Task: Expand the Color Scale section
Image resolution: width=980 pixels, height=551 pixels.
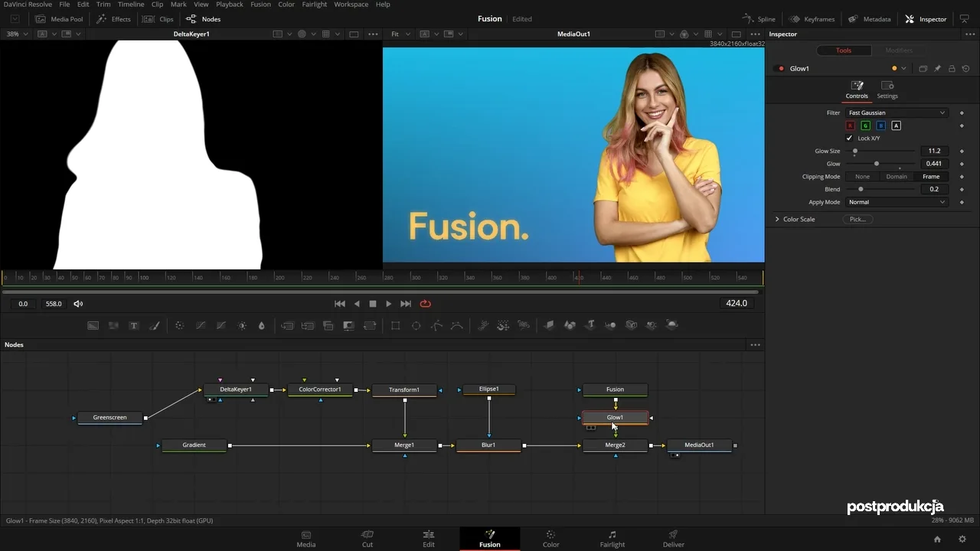Action: pyautogui.click(x=777, y=220)
